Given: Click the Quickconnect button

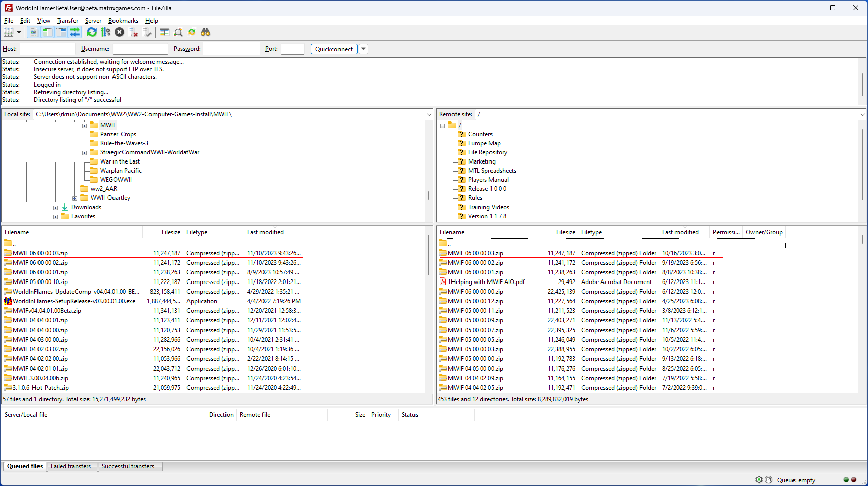Looking at the screenshot, I should (x=334, y=49).
